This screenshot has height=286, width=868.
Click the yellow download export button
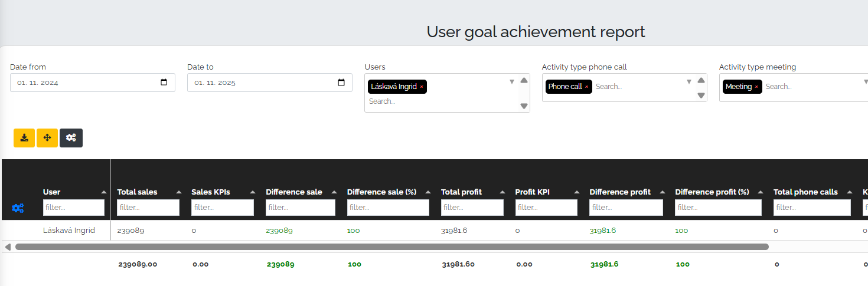(x=24, y=138)
